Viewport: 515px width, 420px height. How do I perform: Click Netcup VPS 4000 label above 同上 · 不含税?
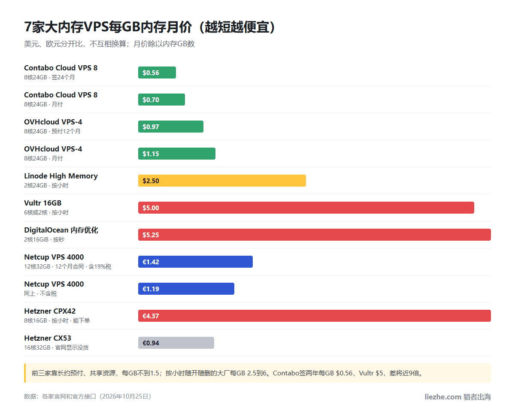click(x=54, y=284)
